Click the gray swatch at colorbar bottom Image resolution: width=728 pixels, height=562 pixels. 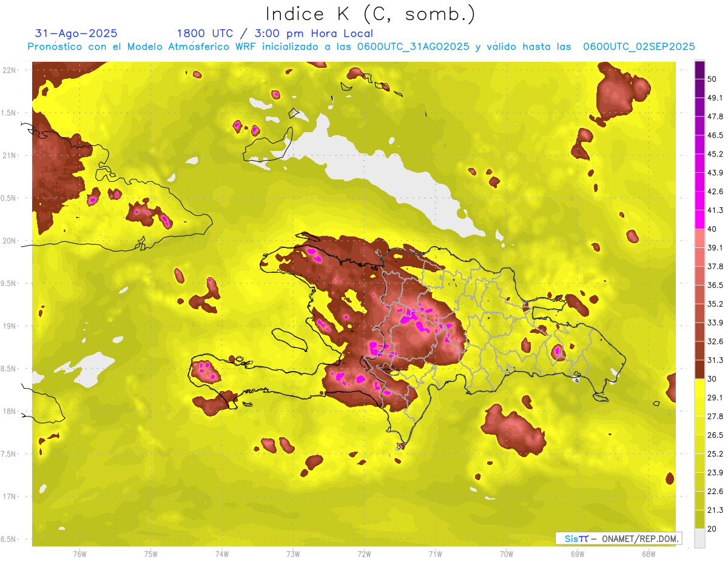(x=699, y=538)
